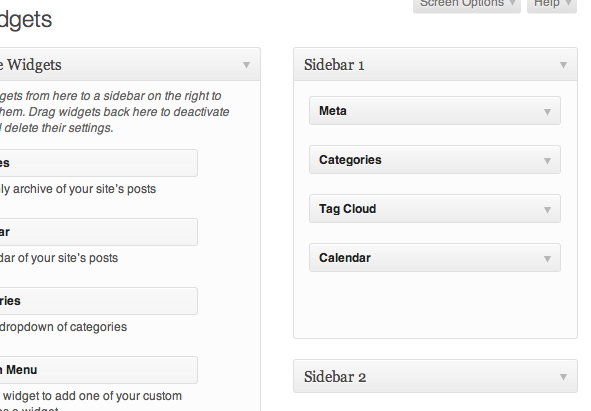Image resolution: width=591 pixels, height=411 pixels.
Task: Open the Help tab
Action: pos(552,5)
